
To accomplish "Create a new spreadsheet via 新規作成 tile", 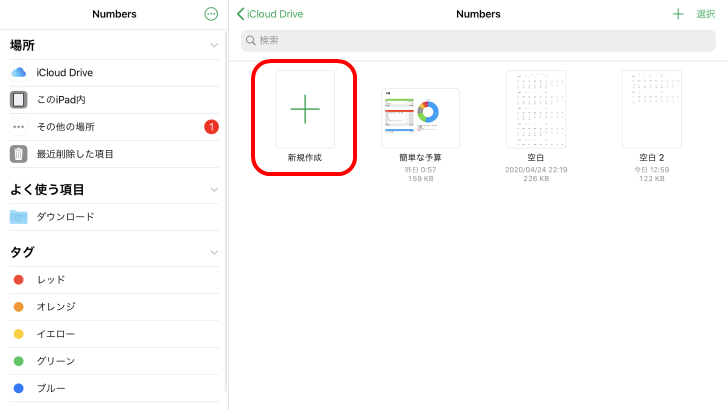I will point(305,110).
